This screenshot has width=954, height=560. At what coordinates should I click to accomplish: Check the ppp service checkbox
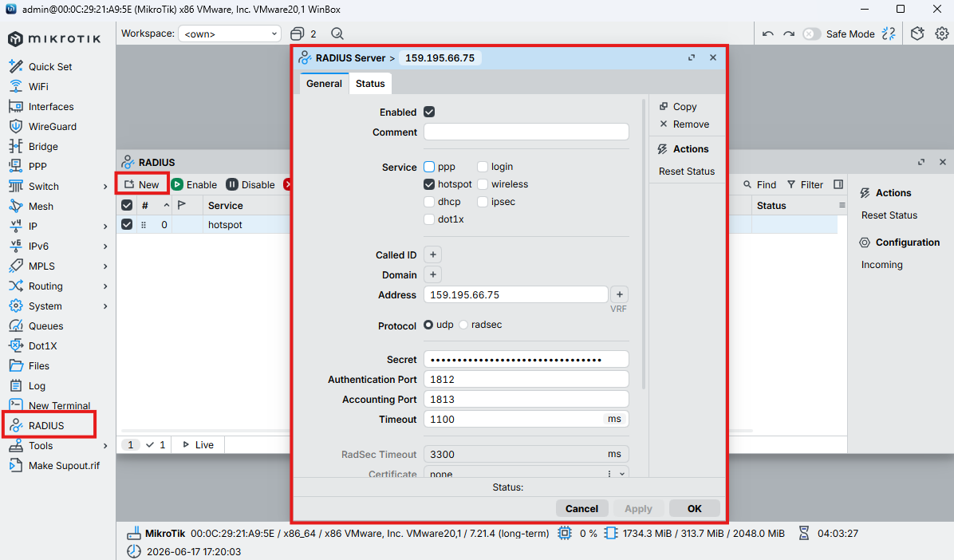click(x=429, y=167)
